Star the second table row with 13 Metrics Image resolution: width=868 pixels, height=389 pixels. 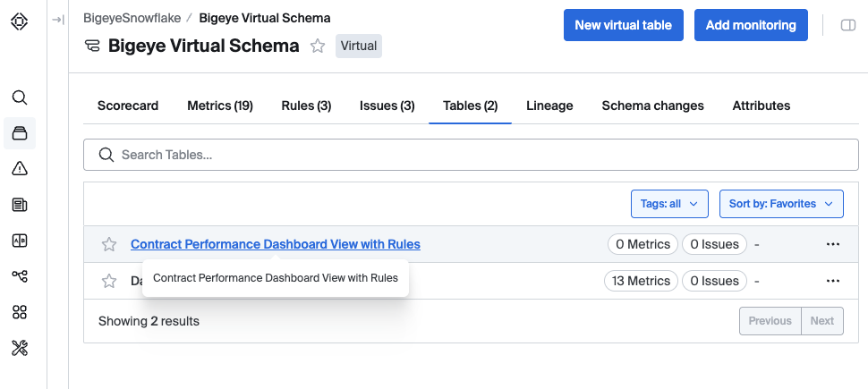pyautogui.click(x=109, y=281)
